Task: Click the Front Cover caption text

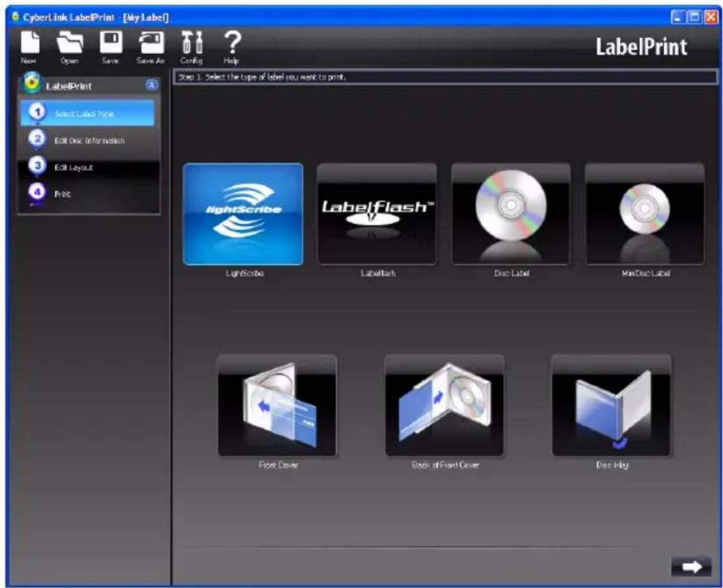Action: pyautogui.click(x=278, y=465)
